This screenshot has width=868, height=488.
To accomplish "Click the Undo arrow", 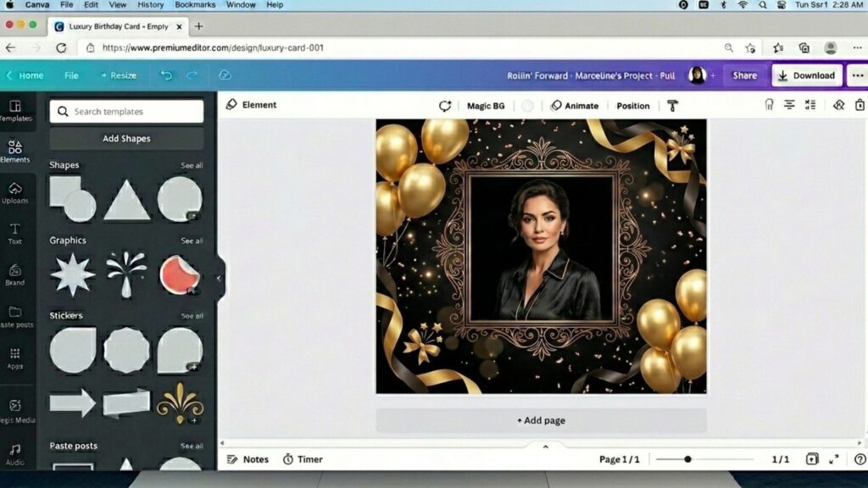I will (166, 75).
